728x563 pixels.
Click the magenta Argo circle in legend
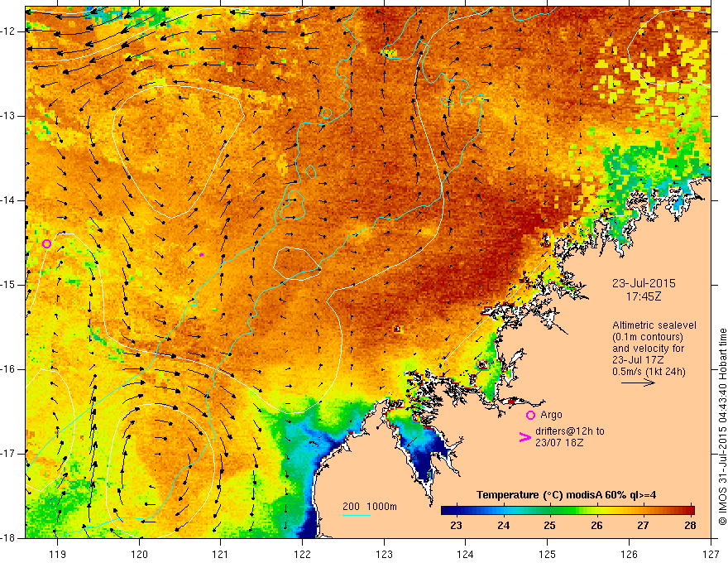tap(530, 415)
